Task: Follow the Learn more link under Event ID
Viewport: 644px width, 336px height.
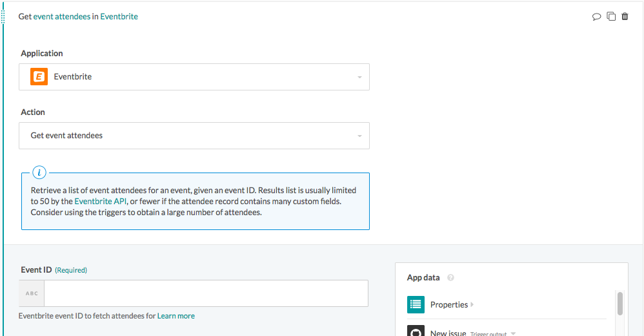Action: point(176,316)
